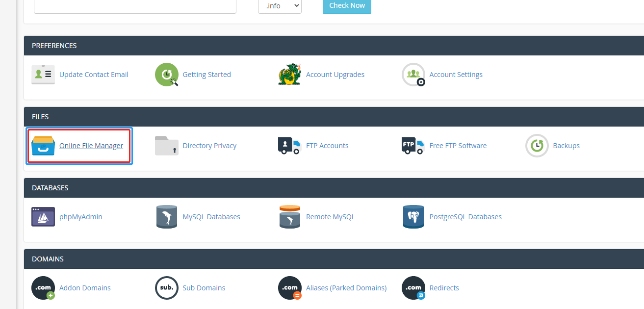Open the Update Contact Email link
The width and height of the screenshot is (644, 309).
point(94,75)
